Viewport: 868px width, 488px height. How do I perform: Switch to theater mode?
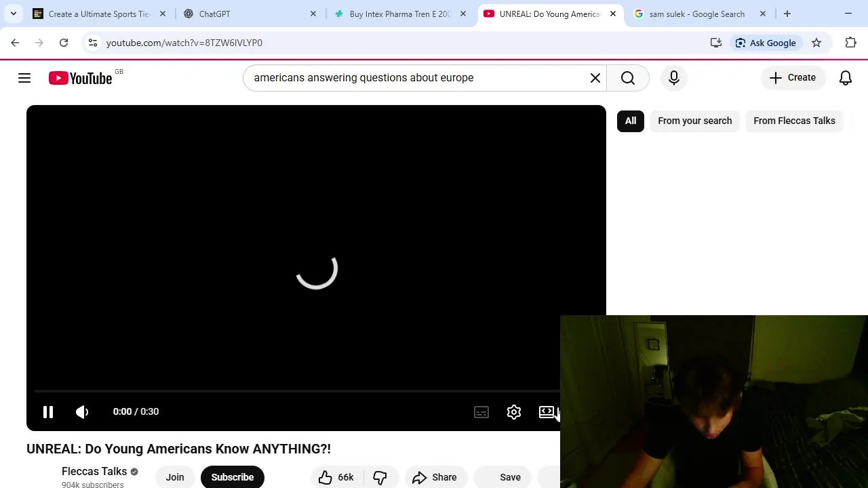(547, 412)
